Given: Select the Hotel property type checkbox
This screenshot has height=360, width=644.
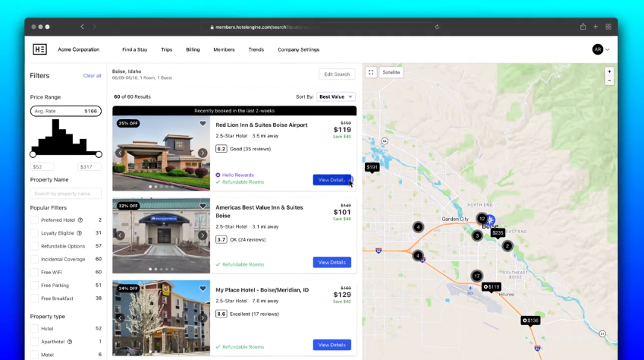Looking at the screenshot, I should click(x=34, y=329).
